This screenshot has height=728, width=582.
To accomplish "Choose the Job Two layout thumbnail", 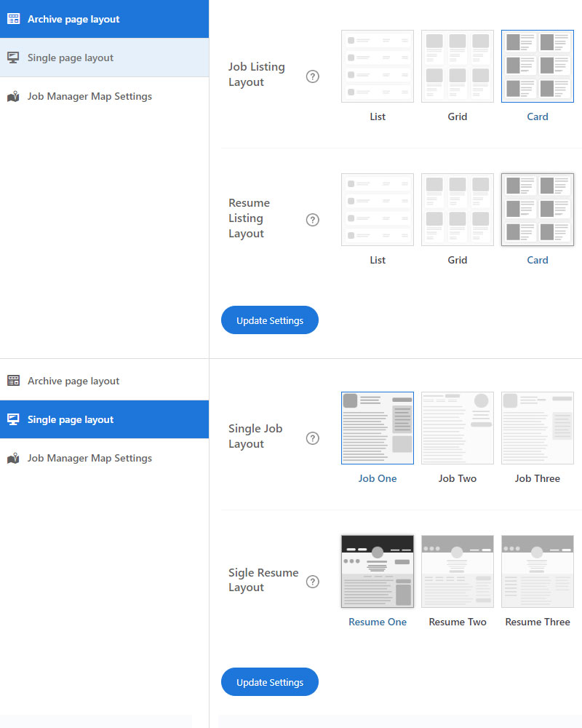I will 458,428.
